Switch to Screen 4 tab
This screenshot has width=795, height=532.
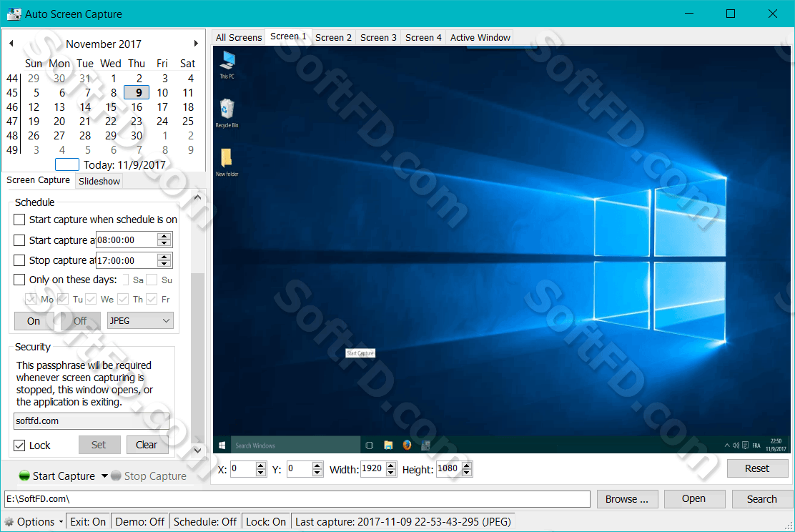[423, 37]
